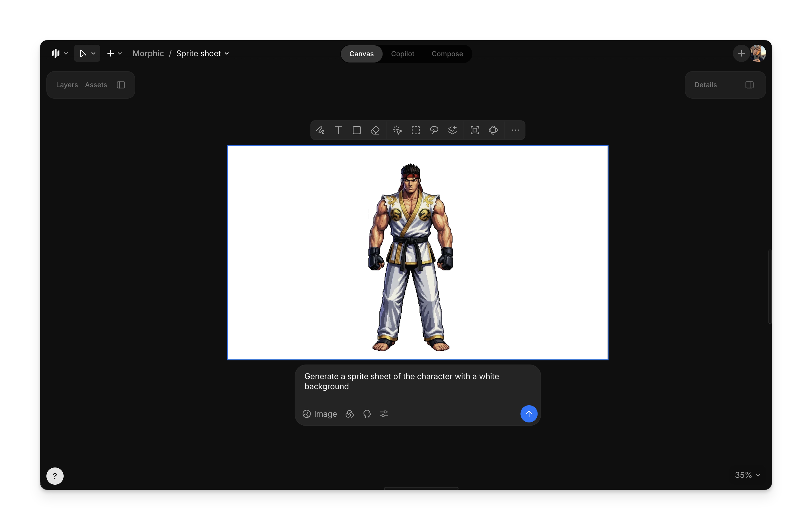The image size is (812, 530).
Task: Toggle the right Details sidebar panel
Action: [749, 85]
